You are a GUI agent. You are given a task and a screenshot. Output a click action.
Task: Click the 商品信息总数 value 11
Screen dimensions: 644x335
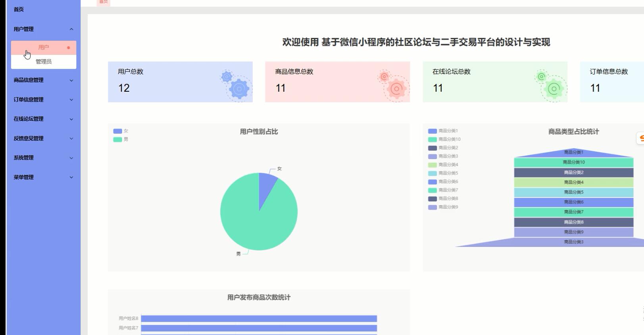(x=281, y=88)
